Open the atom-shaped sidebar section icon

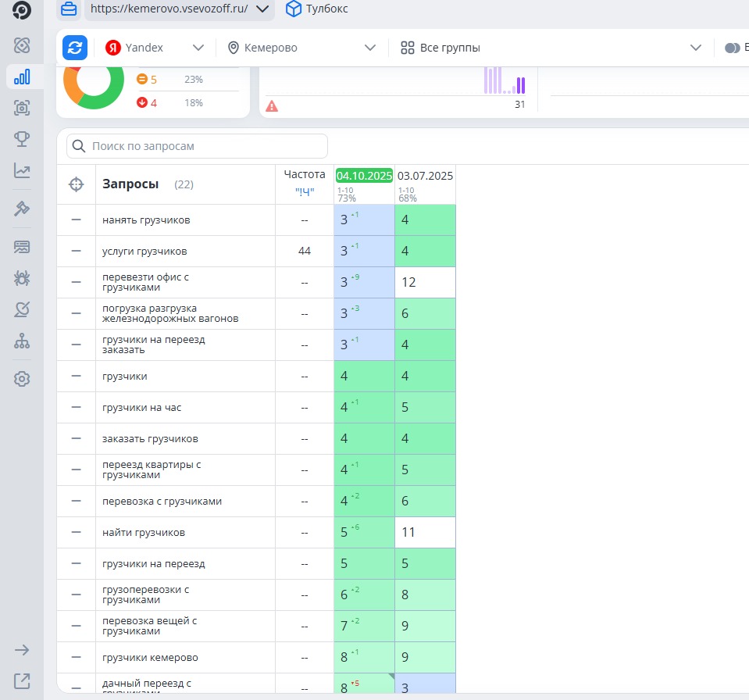pos(22,45)
